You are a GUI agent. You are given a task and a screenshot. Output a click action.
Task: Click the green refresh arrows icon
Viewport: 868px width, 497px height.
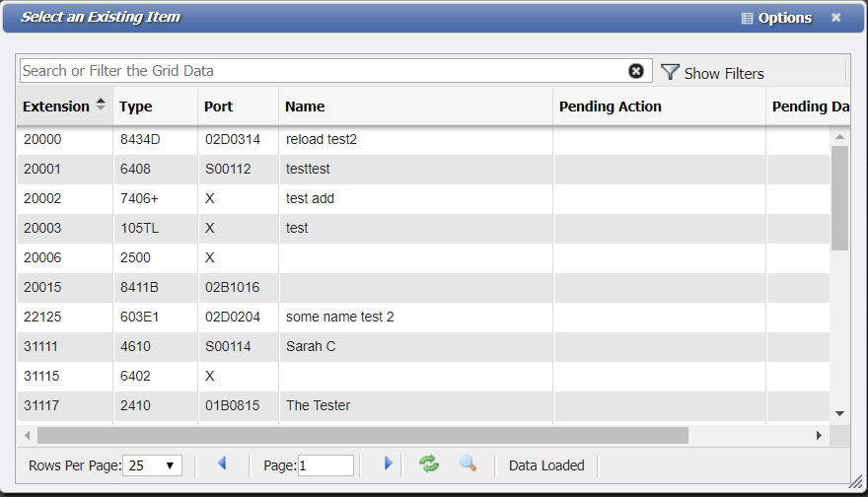429,463
